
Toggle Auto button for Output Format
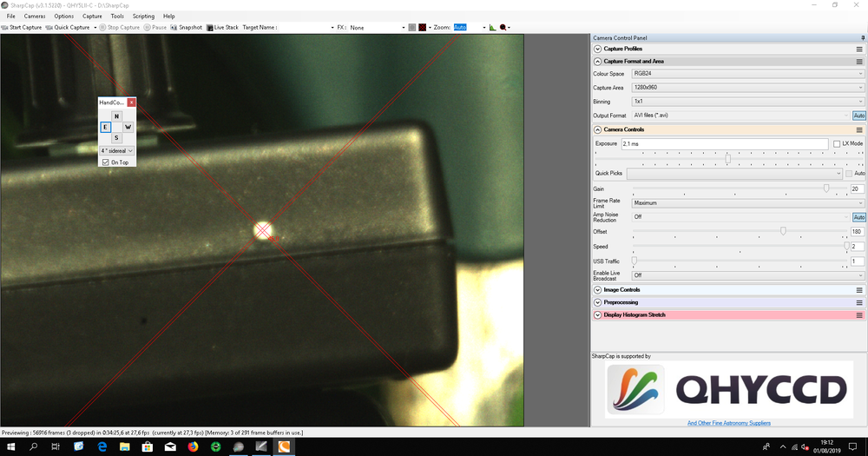(x=858, y=116)
